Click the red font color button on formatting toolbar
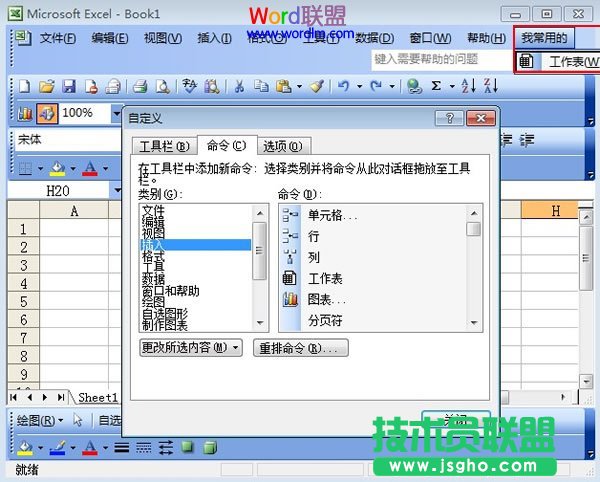 91,168
